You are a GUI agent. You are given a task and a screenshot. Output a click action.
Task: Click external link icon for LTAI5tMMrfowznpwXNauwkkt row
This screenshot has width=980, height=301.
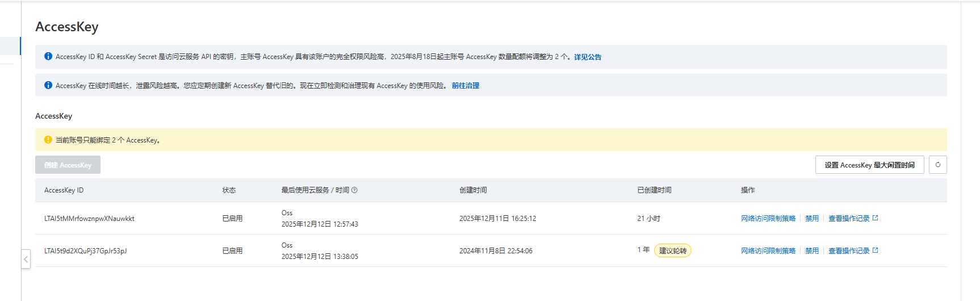875,218
